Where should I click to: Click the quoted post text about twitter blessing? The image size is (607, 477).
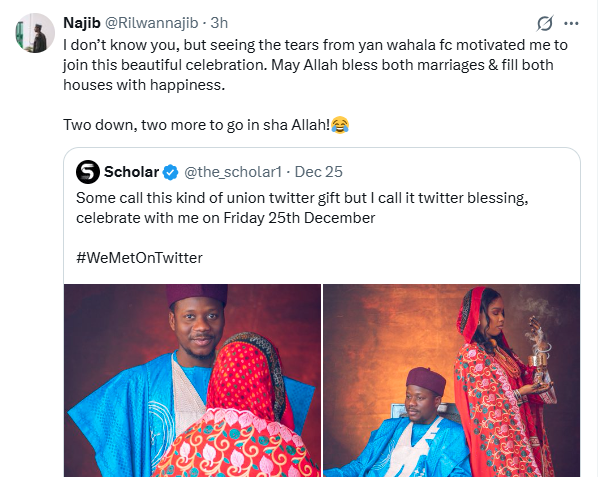click(300, 206)
